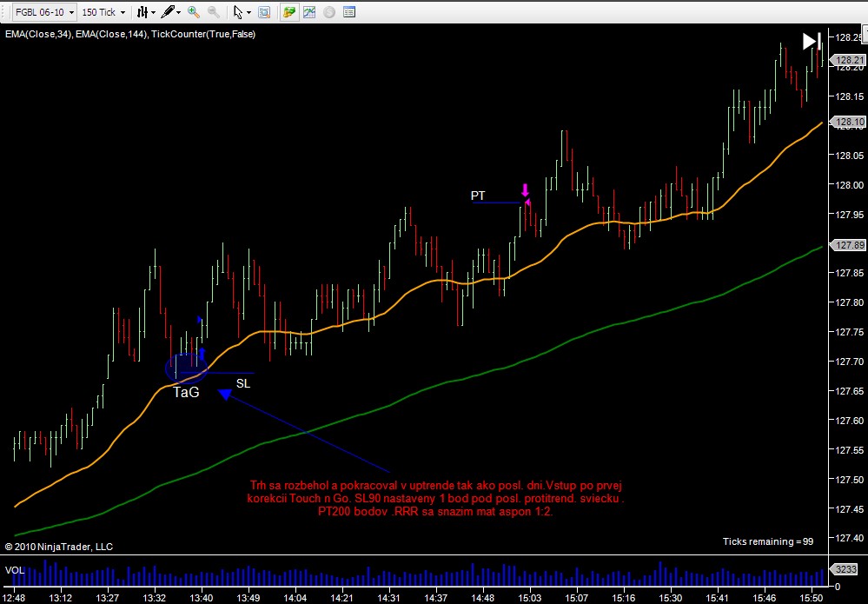Click the chart style bars icon
Image resolution: width=868 pixels, height=604 pixels.
142,11
